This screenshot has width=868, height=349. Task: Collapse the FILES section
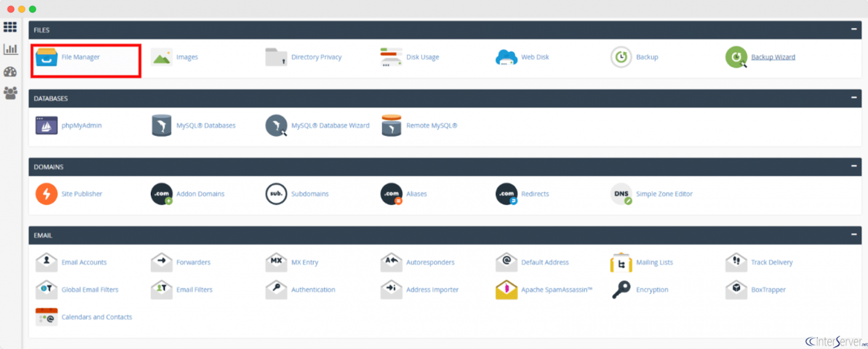(x=853, y=30)
